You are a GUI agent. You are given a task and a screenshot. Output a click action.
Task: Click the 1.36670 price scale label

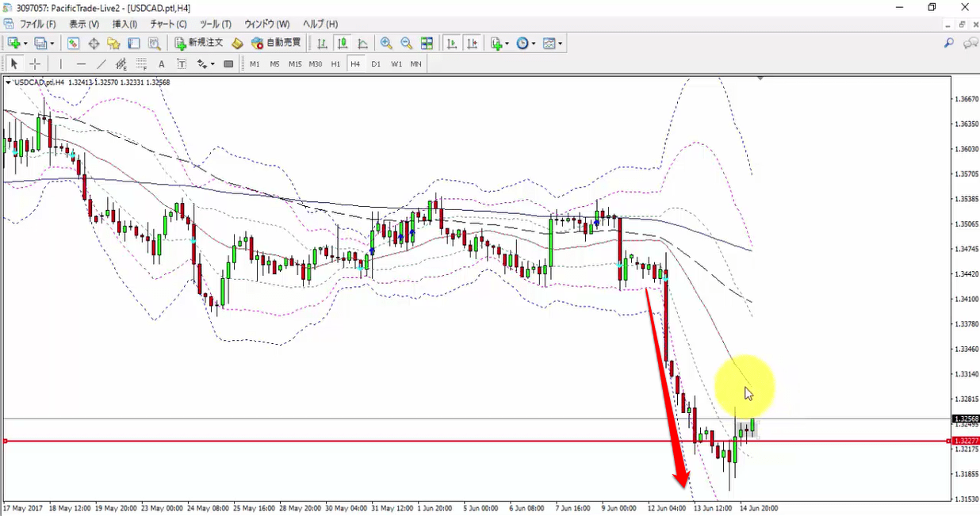tap(966, 99)
